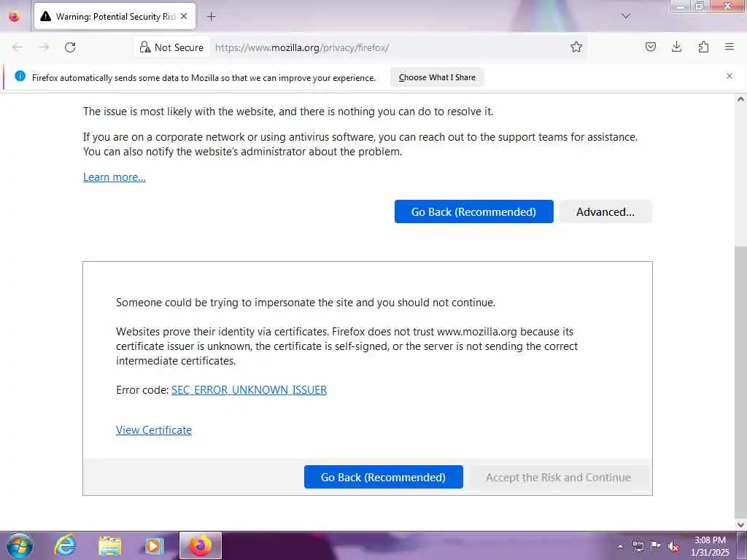Close the Warning: Potential Security Risk tab

tap(184, 17)
